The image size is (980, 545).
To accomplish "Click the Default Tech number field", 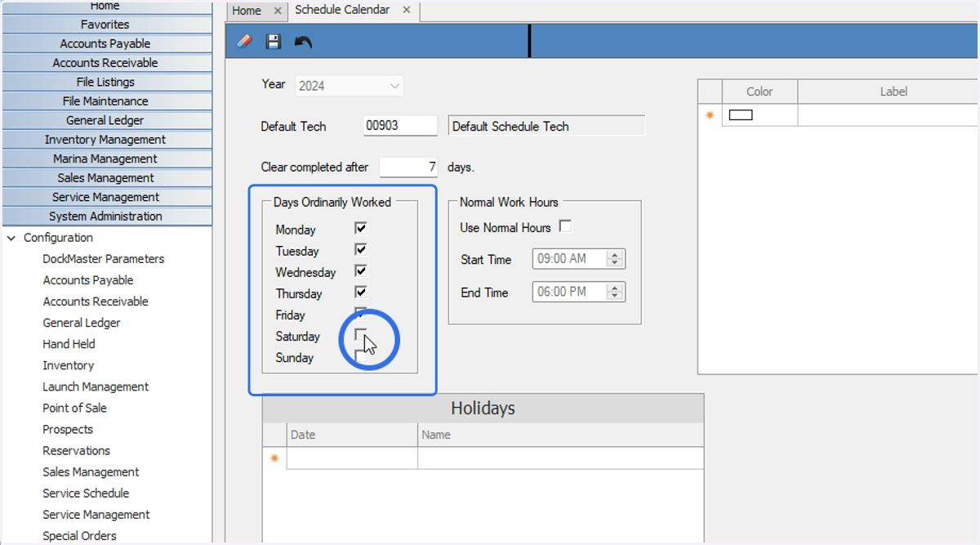I will pyautogui.click(x=400, y=126).
